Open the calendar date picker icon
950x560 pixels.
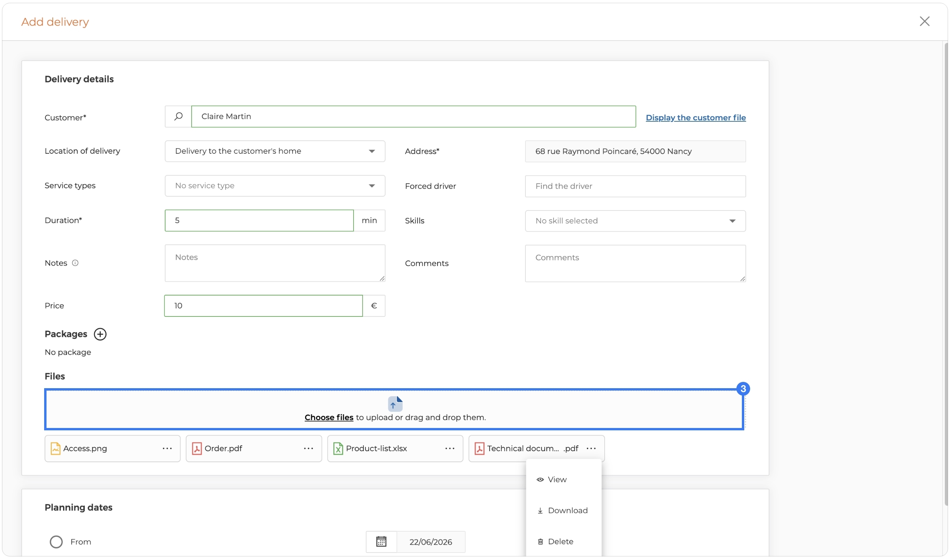pyautogui.click(x=381, y=542)
